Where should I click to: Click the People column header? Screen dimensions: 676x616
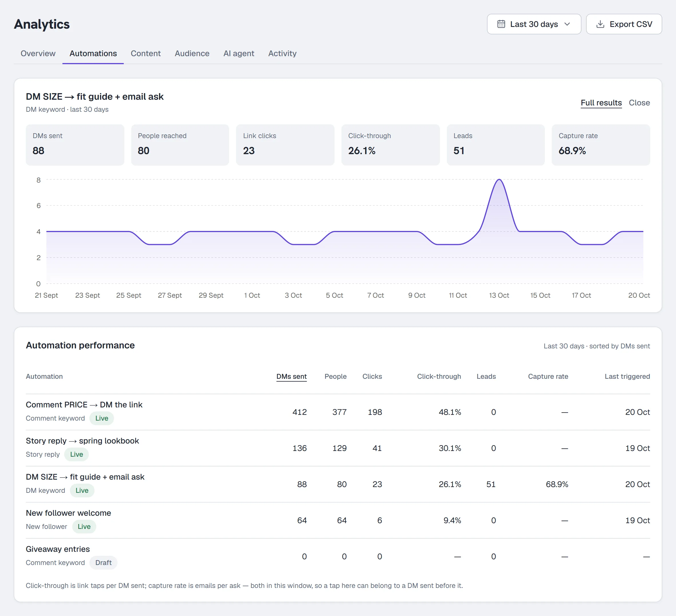point(335,376)
